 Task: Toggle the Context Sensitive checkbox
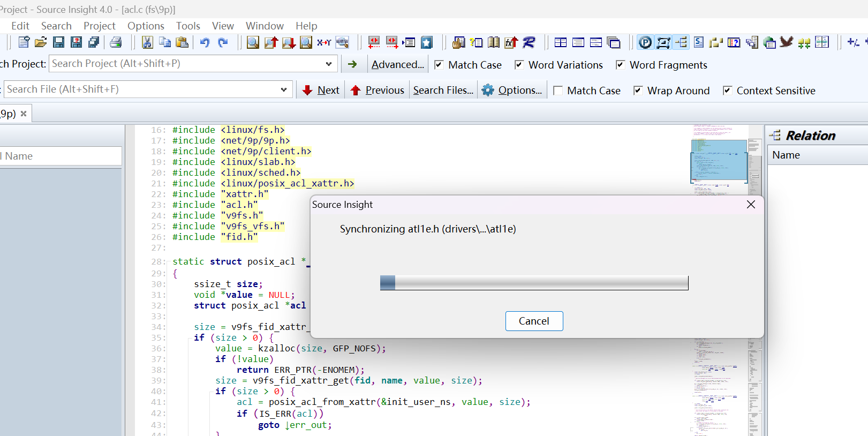[x=727, y=91]
